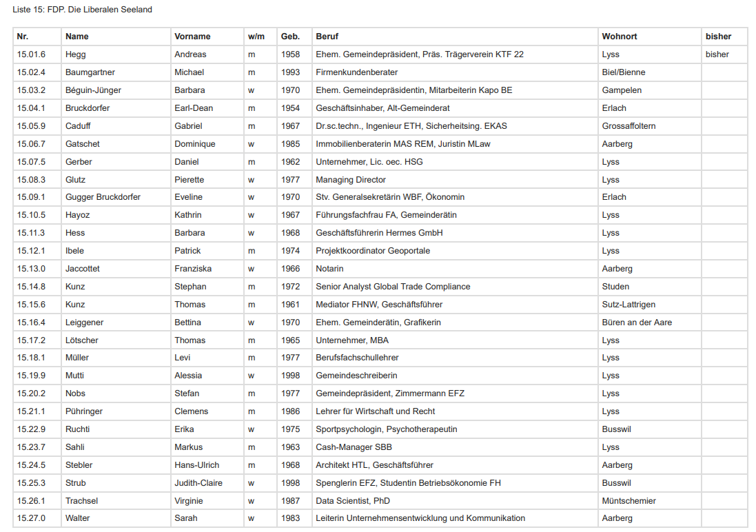Click 'Projektkoordinator Geoportale' cell
This screenshot has width=756, height=532.
coord(373,250)
